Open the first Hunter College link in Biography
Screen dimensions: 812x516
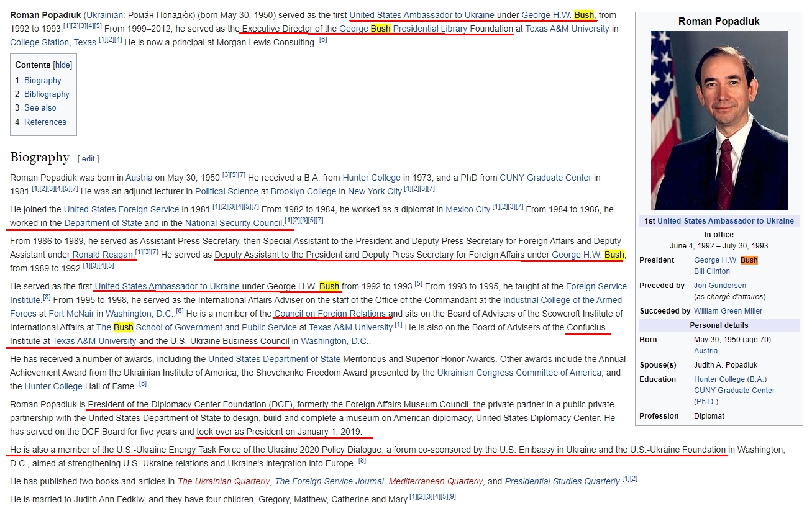[372, 178]
